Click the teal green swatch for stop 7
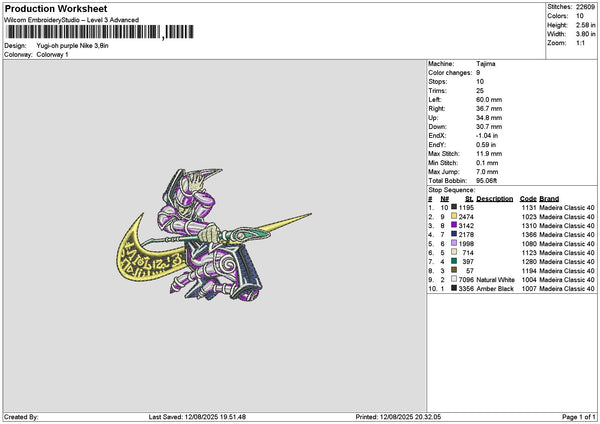The width and height of the screenshot is (600, 424). tap(454, 261)
